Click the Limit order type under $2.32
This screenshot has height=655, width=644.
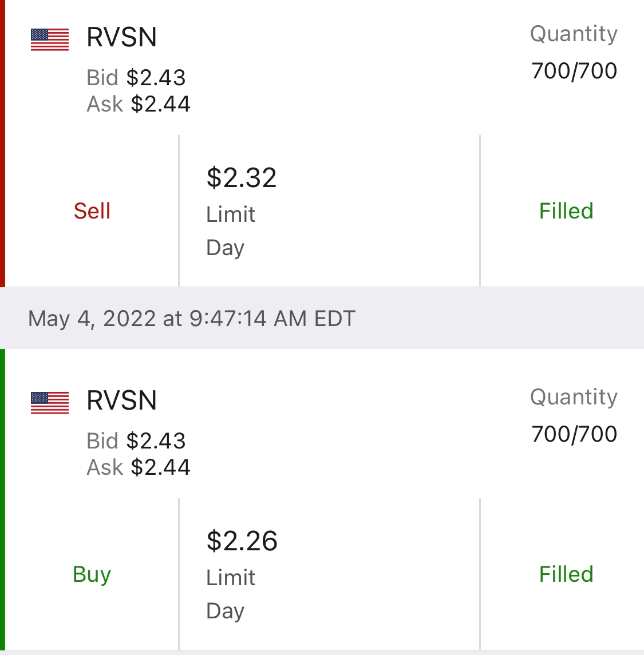231,215
